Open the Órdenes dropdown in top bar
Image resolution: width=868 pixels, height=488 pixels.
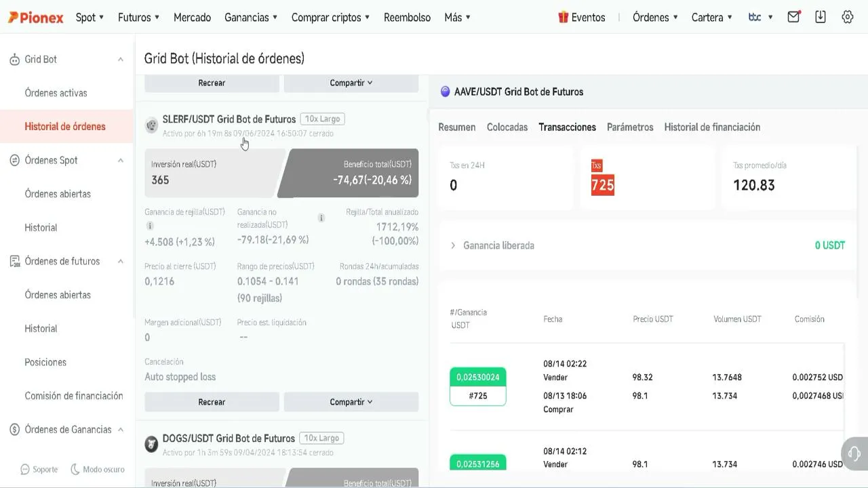(656, 18)
